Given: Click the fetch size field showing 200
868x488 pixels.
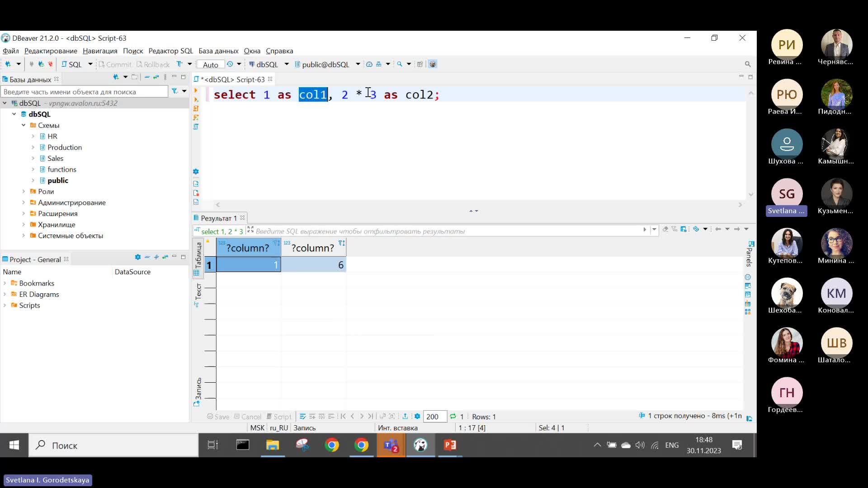Looking at the screenshot, I should [435, 417].
